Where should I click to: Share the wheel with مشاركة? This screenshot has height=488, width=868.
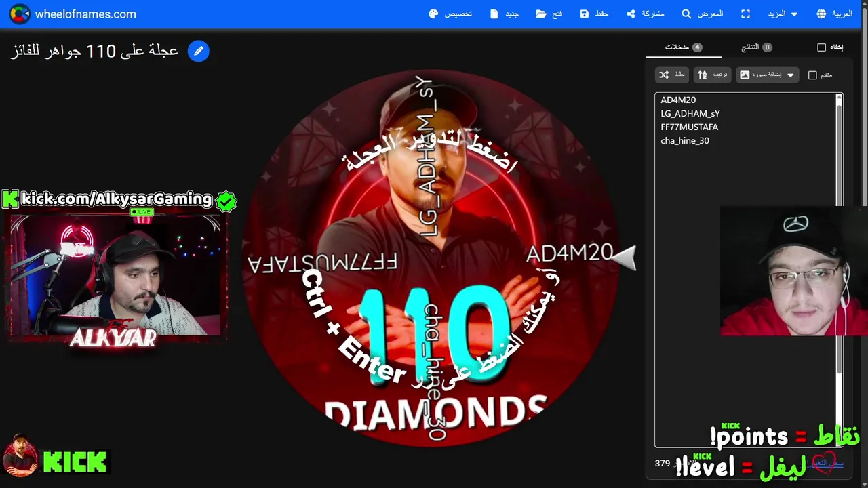point(646,14)
